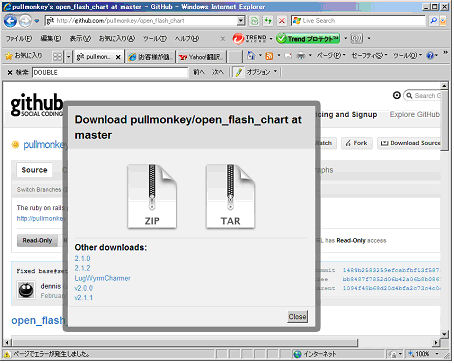Download the TAR archive icon
The image size is (454, 363).
click(230, 196)
